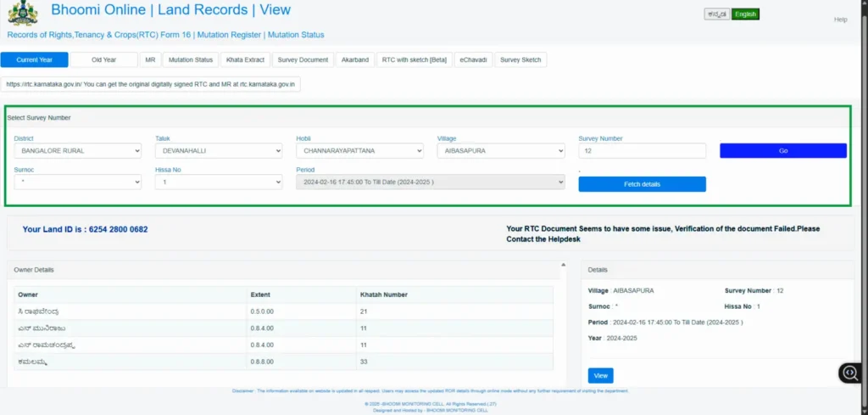Open RTC with sketch [Beta] tab
This screenshot has width=868, height=415.
tap(414, 60)
